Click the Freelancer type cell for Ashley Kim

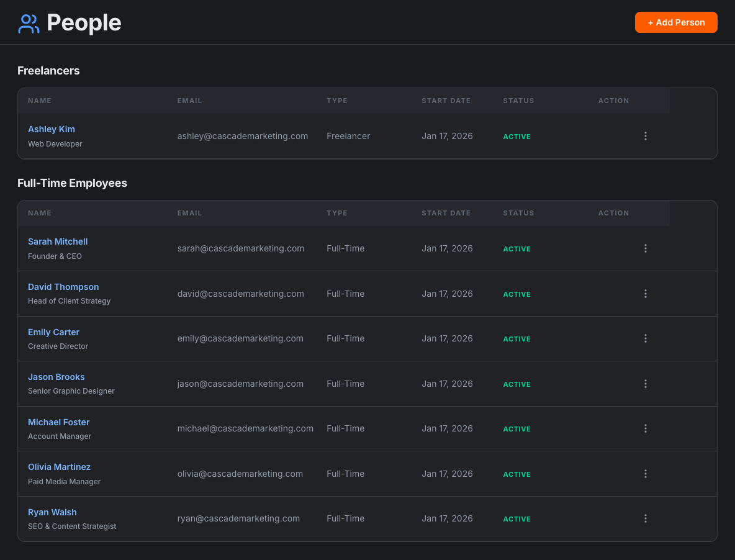coord(348,136)
